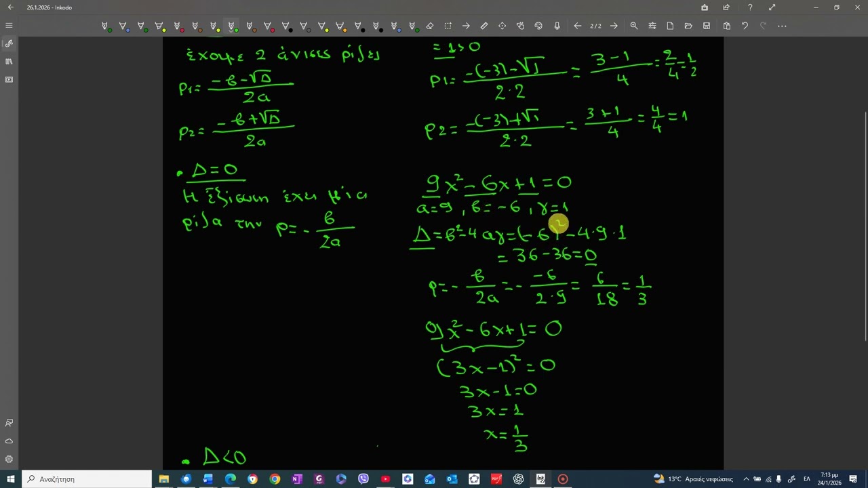Open Outlook from the taskbar
Image resolution: width=868 pixels, height=488 pixels.
[452, 479]
